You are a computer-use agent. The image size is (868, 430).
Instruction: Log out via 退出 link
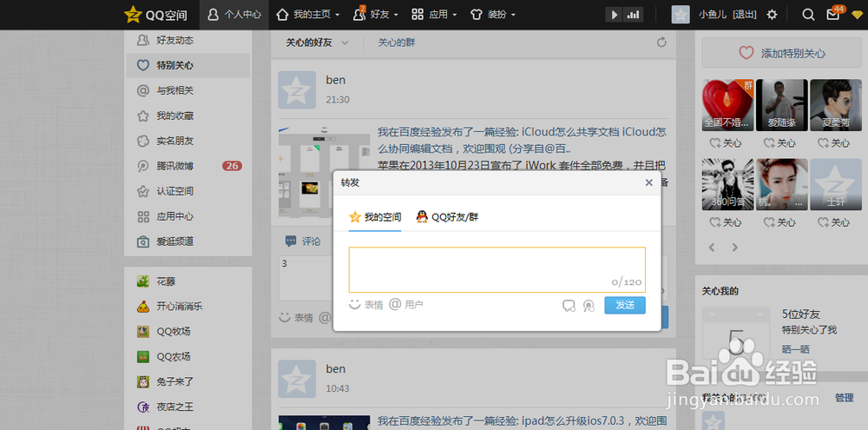click(745, 15)
